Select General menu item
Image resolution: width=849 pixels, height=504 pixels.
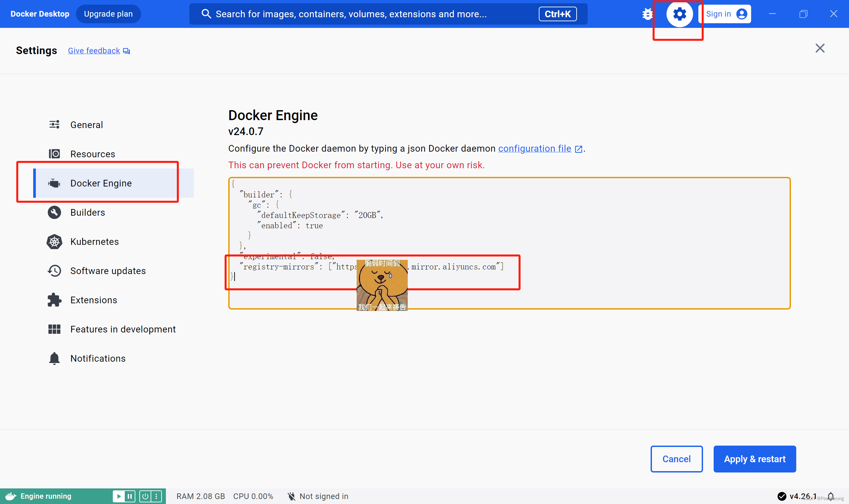pos(86,125)
